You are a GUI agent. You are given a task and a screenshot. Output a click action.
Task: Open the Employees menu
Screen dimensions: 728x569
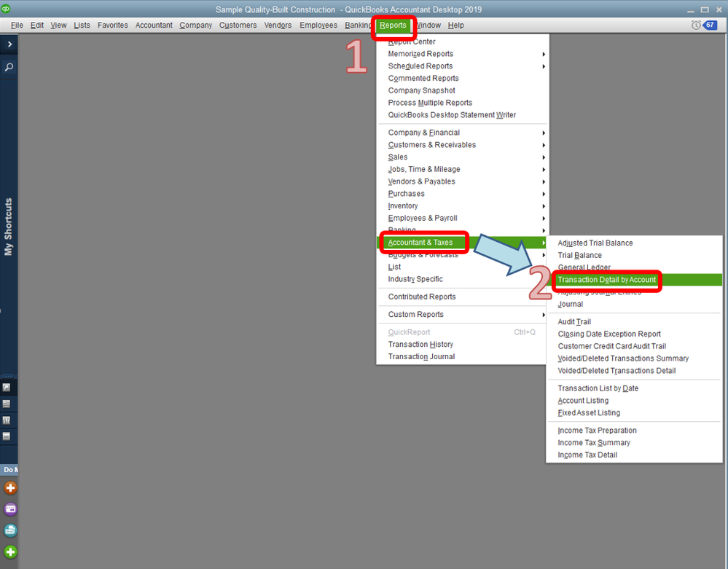tap(318, 25)
